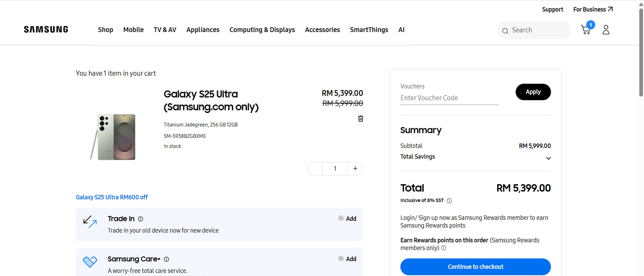Click the Summary heading
This screenshot has height=276, width=644.
coord(421,130)
